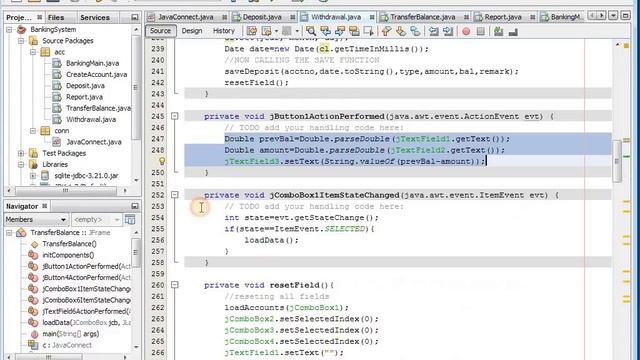Select CreateAccount.java in project tree
This screenshot has width=640, height=360.
tap(96, 74)
